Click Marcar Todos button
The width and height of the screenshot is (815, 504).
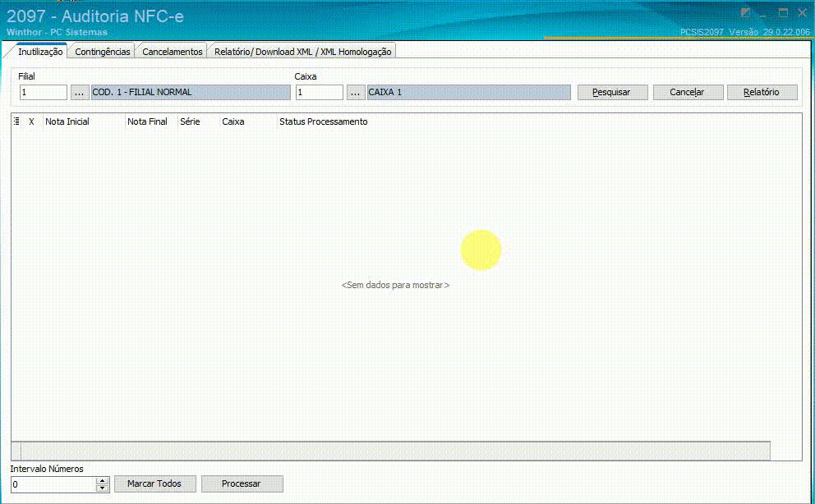point(155,483)
